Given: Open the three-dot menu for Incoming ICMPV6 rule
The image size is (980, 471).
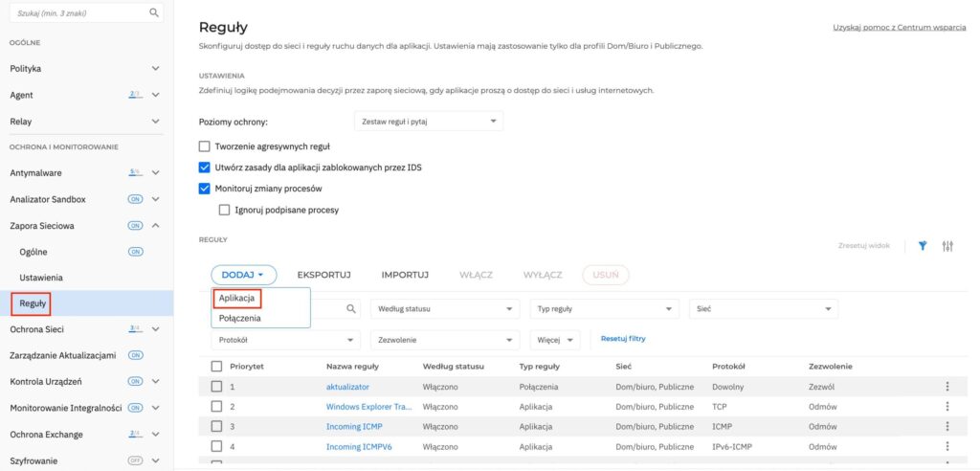Looking at the screenshot, I should pos(947,447).
